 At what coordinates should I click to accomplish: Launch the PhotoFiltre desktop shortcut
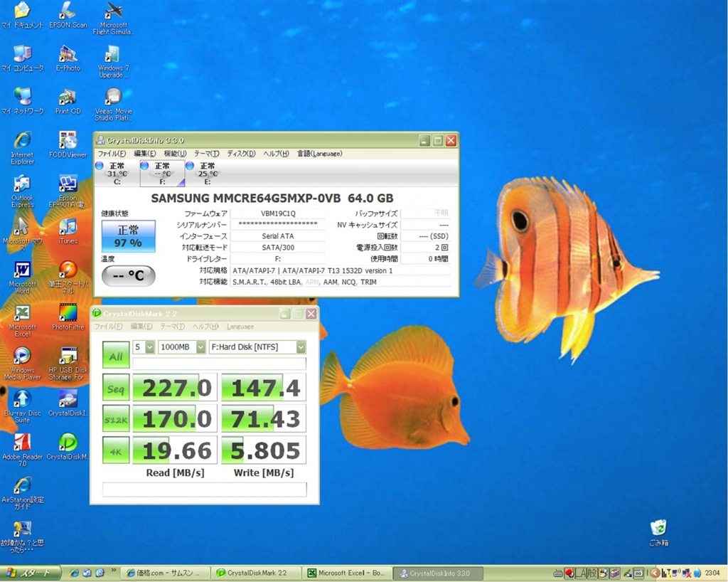[x=68, y=313]
